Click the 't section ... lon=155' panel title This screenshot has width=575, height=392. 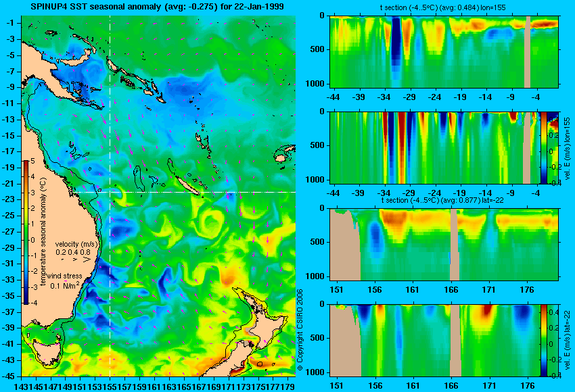click(442, 7)
